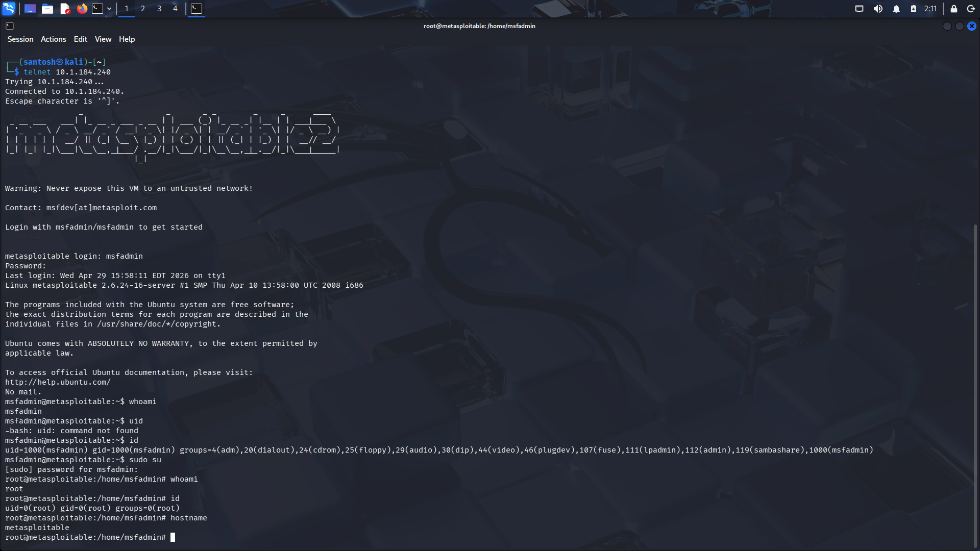Viewport: 980px width, 551px height.
Task: Click the 'metasploitable login: msfadmin' line
Action: 74,257
